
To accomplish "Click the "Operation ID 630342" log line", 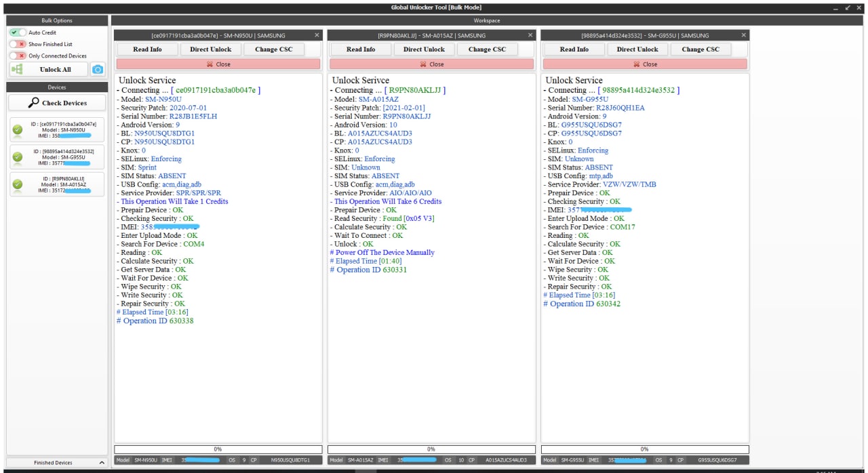I will click(582, 304).
